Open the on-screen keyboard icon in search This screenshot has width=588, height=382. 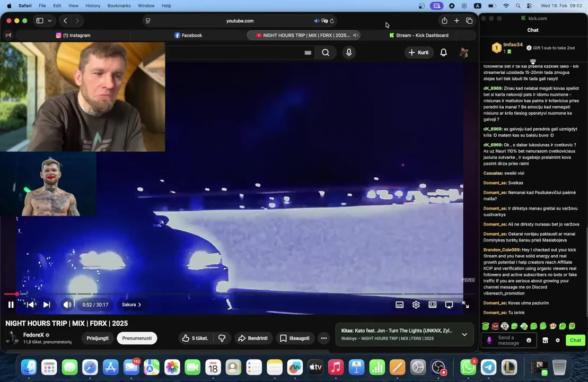click(x=308, y=53)
